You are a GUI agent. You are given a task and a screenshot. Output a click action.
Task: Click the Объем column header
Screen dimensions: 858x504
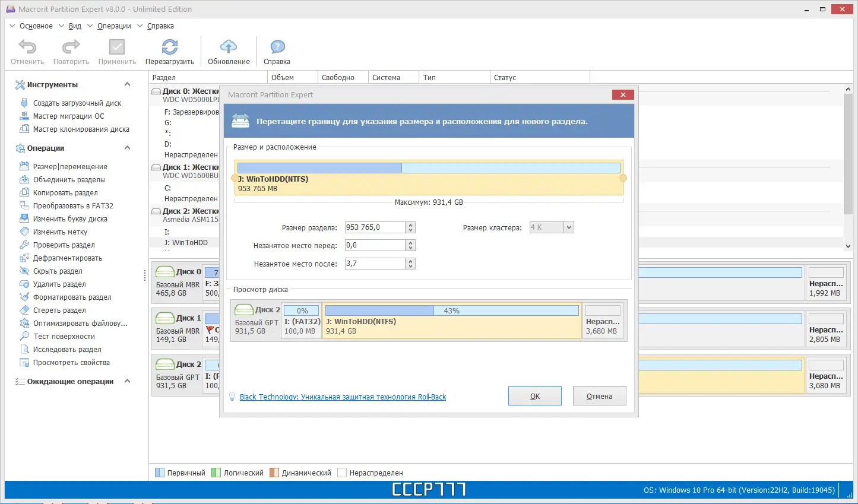click(292, 77)
